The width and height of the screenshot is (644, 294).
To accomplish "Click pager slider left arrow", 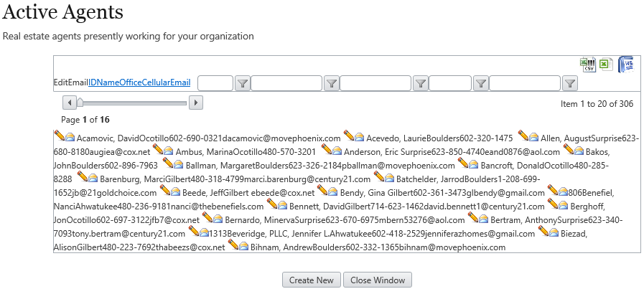I will pos(70,103).
